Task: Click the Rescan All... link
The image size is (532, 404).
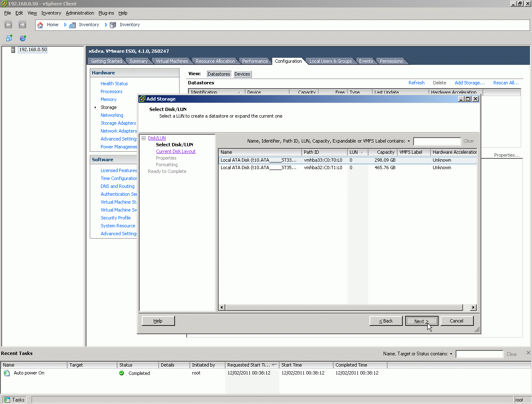Action: (x=506, y=83)
